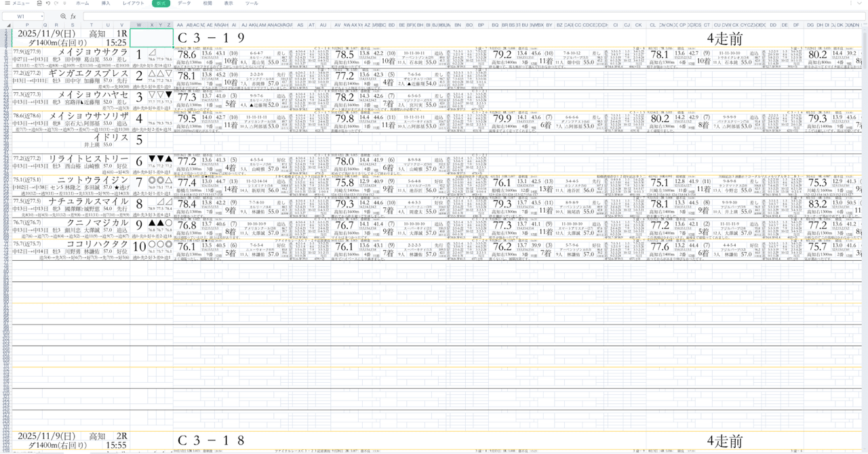The image size is (868, 454).
Task: Expand the name box dropdown arrow
Action: (x=41, y=16)
